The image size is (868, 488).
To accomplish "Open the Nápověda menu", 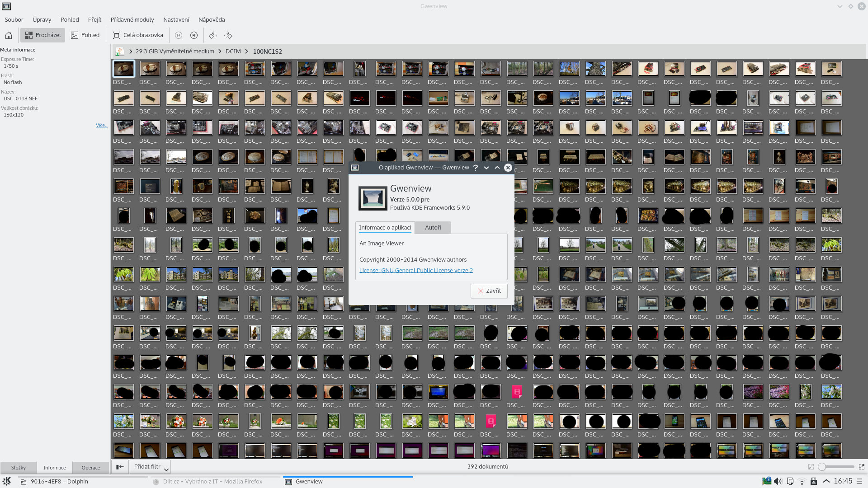I will 212,20.
